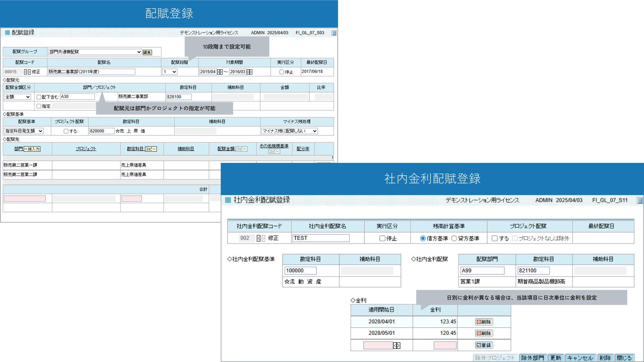This screenshot has width=644, height=362.
Task: Expand the マイナス残処理 dropdown
Action: tap(289, 131)
